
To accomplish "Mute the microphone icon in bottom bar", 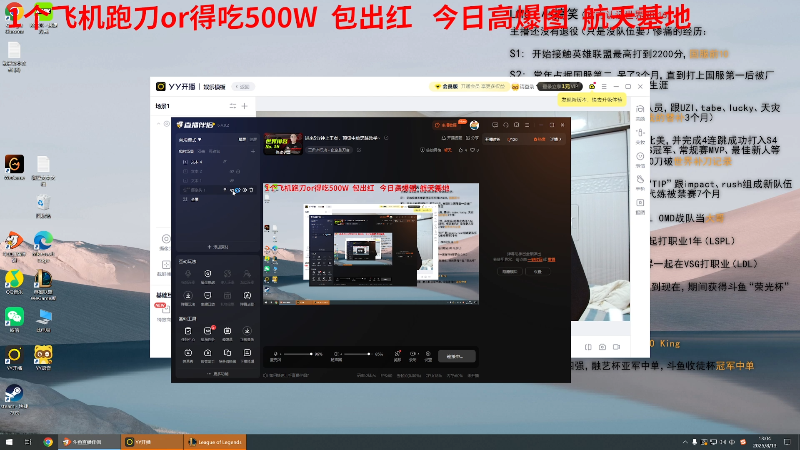I will coord(276,354).
